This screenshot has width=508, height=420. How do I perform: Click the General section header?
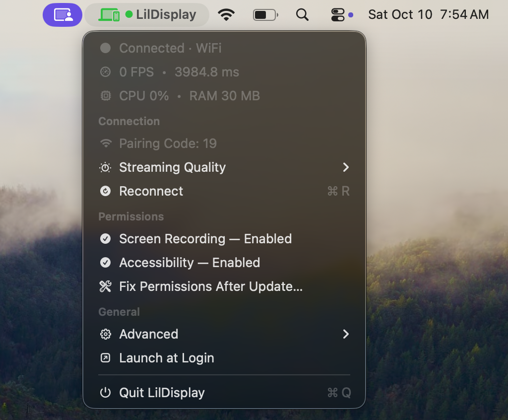[x=119, y=312]
